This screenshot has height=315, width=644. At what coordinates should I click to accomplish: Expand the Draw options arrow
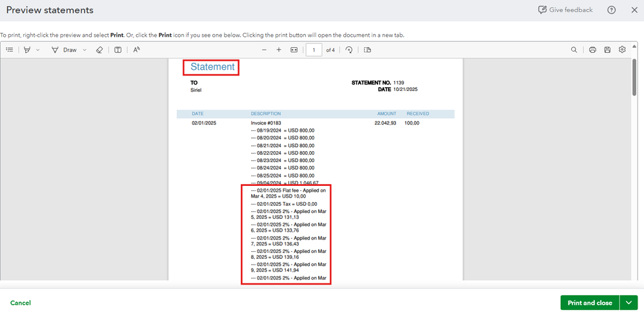click(x=85, y=50)
